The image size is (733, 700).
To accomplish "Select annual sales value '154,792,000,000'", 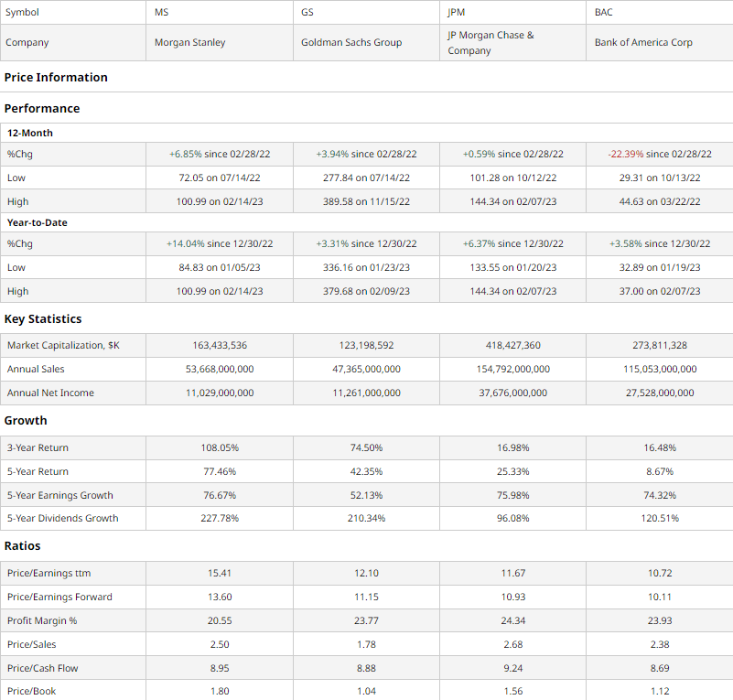I will 513,370.
